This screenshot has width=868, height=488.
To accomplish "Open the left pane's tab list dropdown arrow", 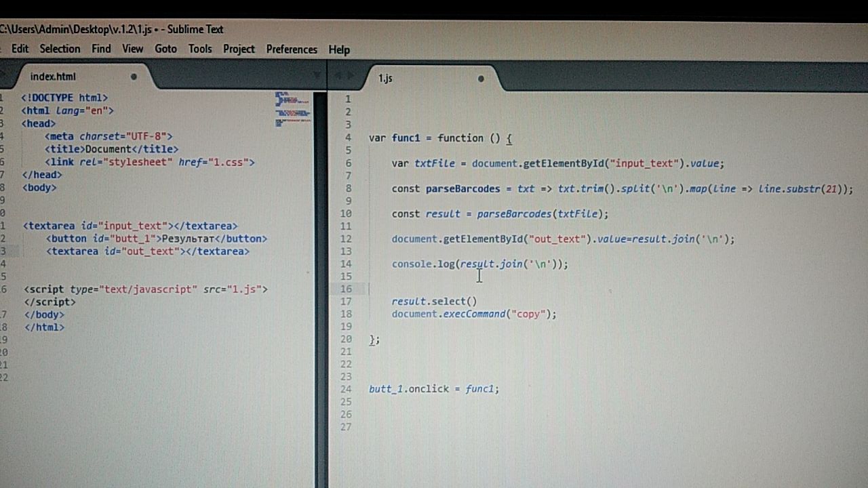I will (317, 75).
